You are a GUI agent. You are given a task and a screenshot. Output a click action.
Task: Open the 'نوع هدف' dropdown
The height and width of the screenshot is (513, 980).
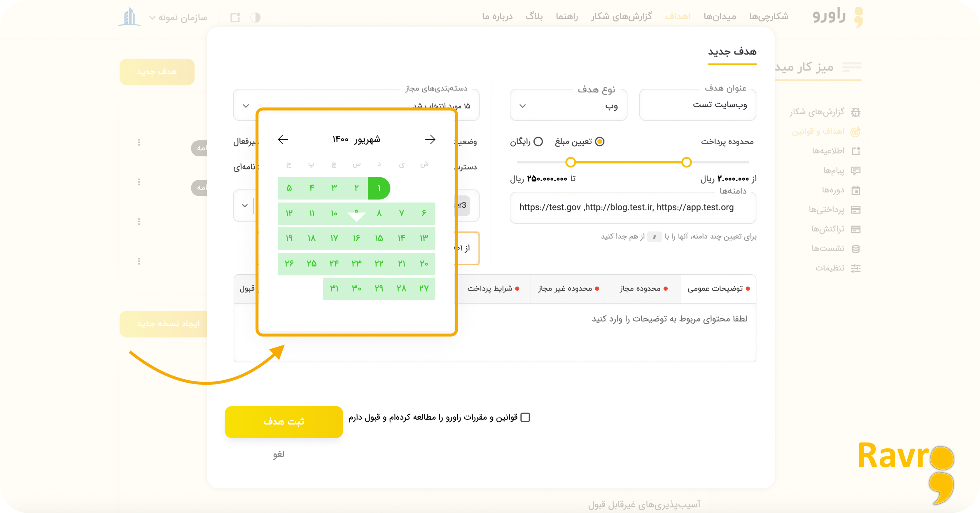point(568,105)
